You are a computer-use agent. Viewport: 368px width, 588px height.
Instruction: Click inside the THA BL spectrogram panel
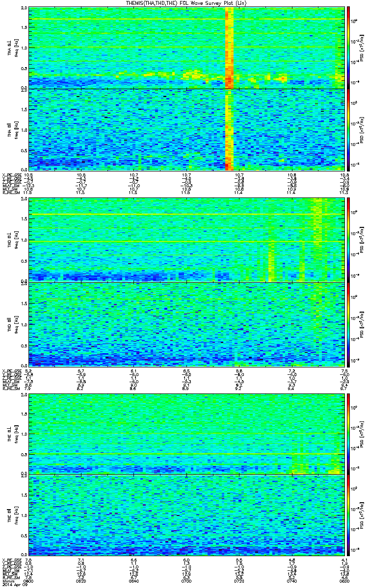pyautogui.click(x=186, y=48)
